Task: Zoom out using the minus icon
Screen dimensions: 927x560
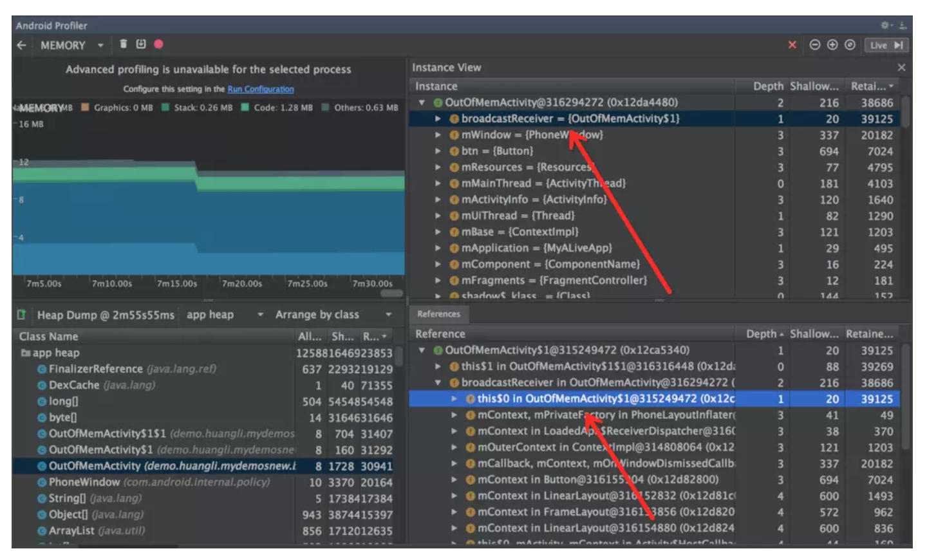Action: [815, 45]
